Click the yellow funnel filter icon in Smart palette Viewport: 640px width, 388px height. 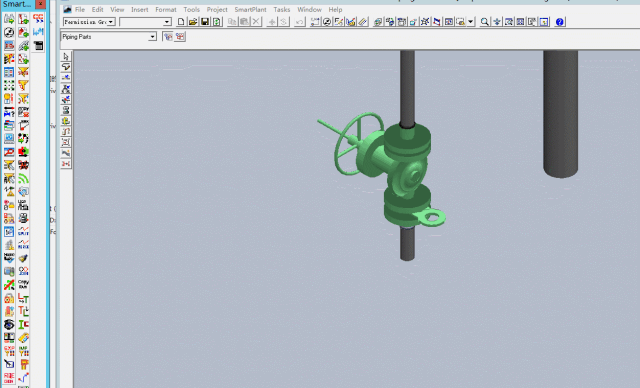23,85
